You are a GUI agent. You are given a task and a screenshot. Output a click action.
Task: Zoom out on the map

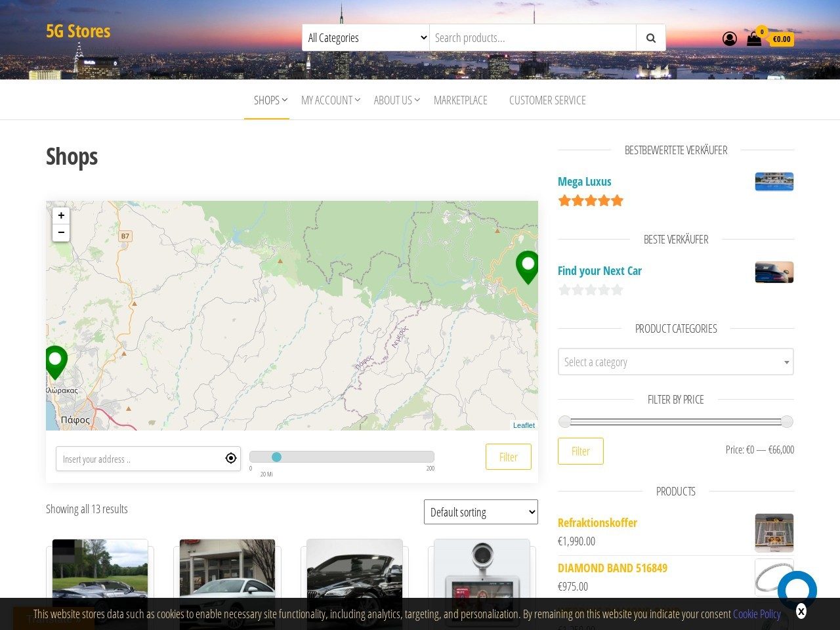61,232
